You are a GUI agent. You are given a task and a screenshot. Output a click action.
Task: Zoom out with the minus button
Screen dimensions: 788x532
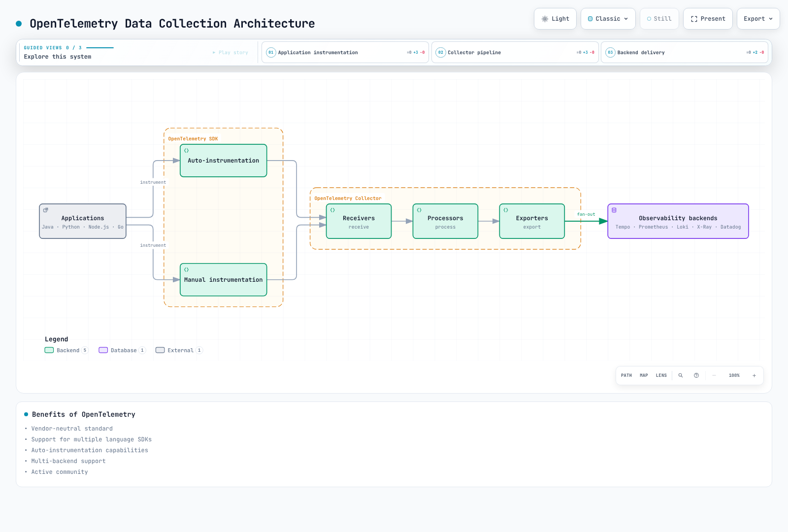714,375
